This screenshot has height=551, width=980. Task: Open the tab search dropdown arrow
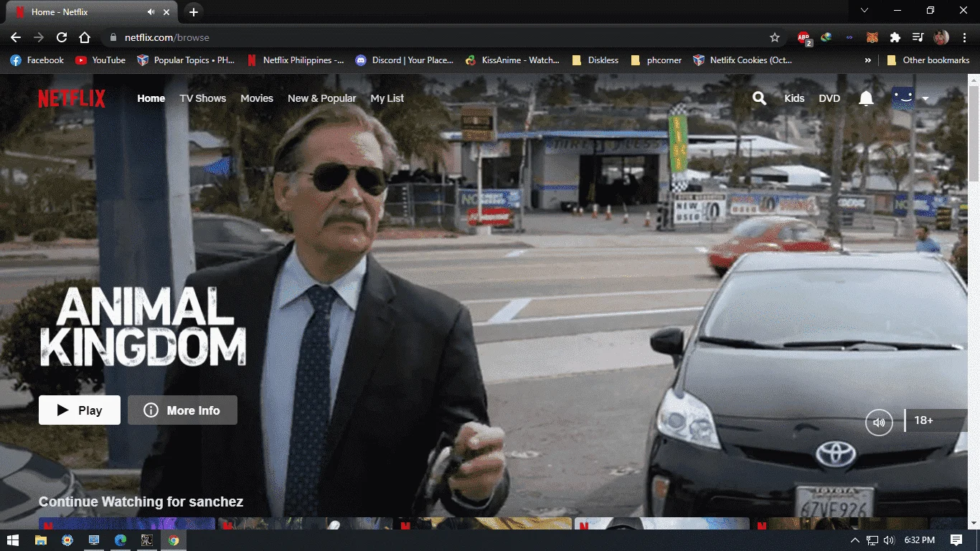pyautogui.click(x=864, y=10)
